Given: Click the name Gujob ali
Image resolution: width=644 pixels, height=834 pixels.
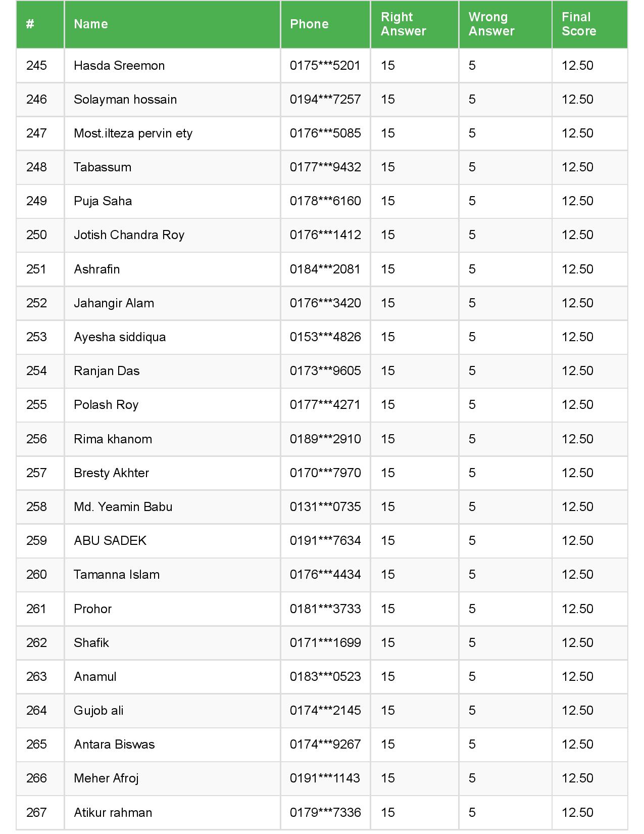Looking at the screenshot, I should (x=98, y=711).
